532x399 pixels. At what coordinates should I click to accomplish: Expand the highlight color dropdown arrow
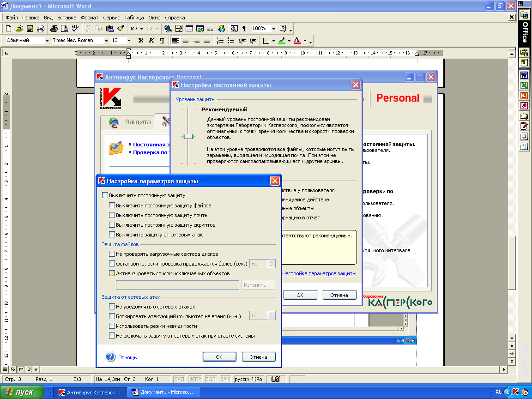coord(289,41)
